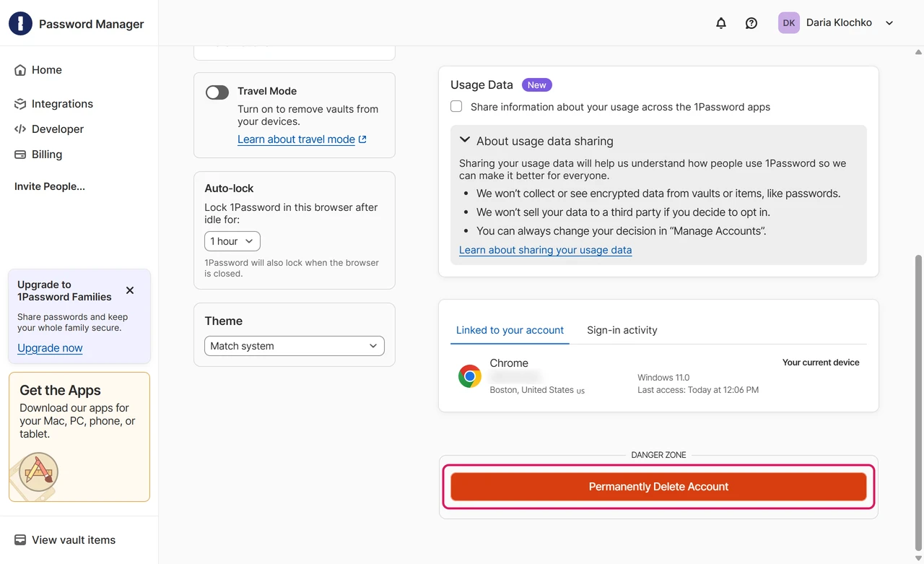This screenshot has width=924, height=564.
Task: Open Learn about travel mode link
Action: [x=296, y=139]
